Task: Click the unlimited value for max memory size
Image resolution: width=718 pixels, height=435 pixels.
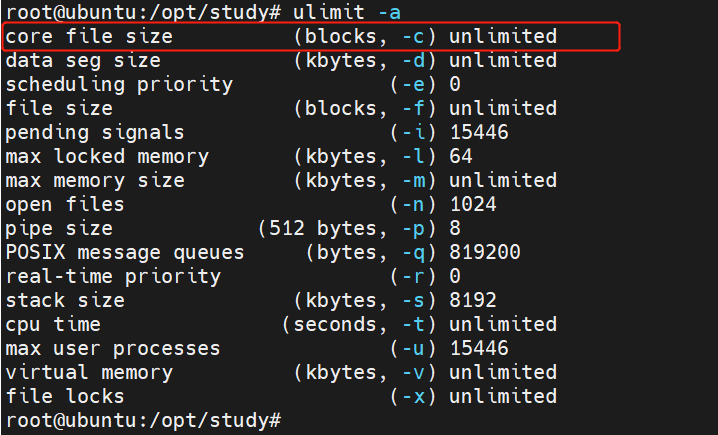Action: click(x=503, y=180)
